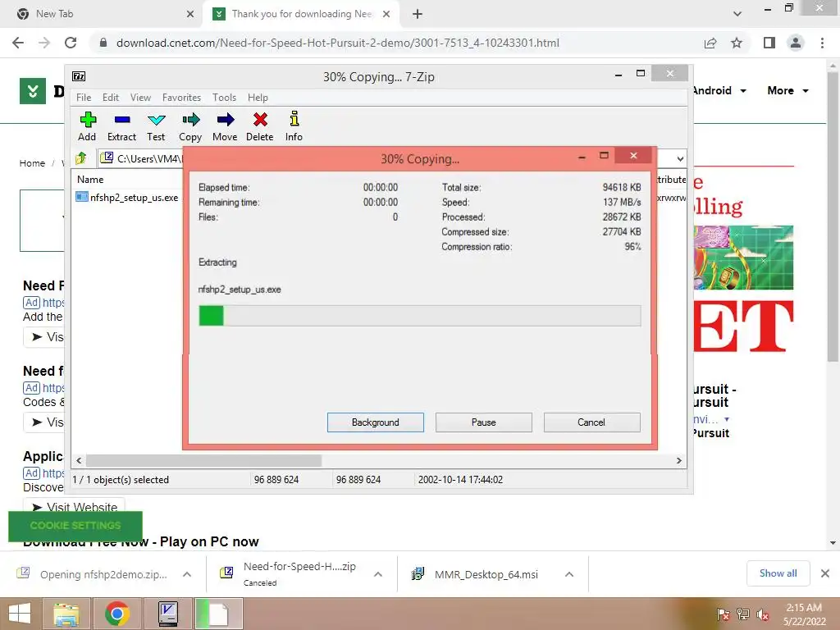Image resolution: width=840 pixels, height=630 pixels.
Task: Open the More dropdown on the site
Action: (787, 90)
